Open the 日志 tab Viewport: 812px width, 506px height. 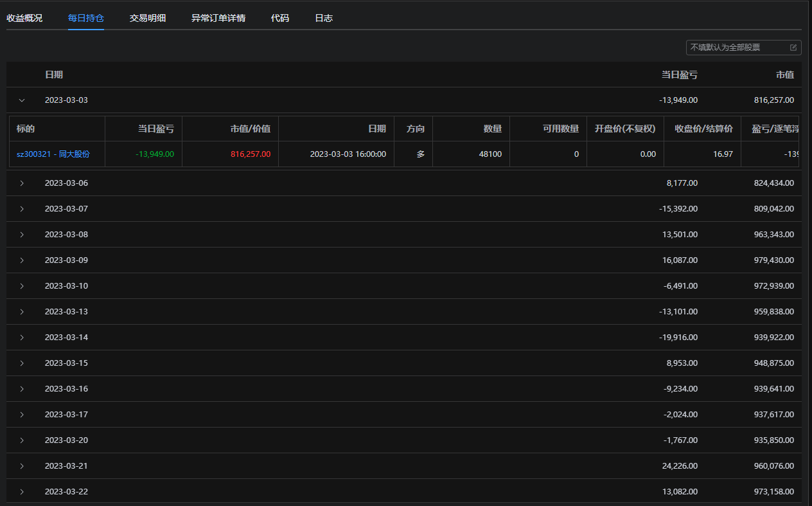pyautogui.click(x=324, y=18)
